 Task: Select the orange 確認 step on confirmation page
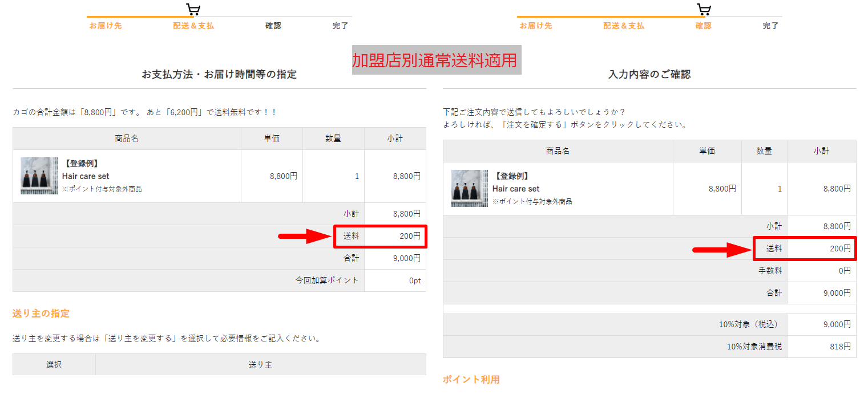704,26
